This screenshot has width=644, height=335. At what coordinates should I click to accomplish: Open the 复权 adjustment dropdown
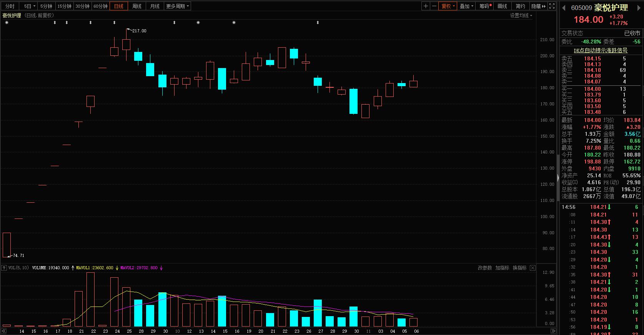pos(448,6)
